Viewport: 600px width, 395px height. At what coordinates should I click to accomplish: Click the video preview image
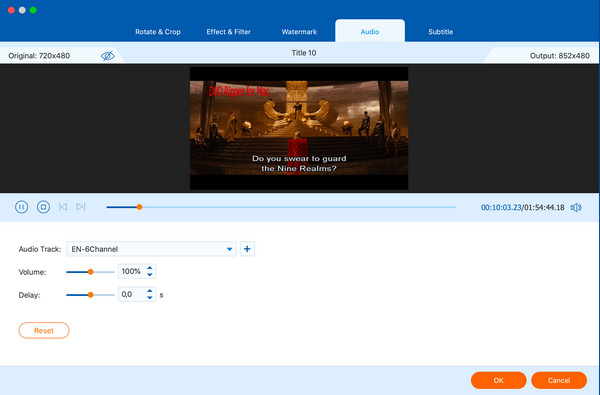click(299, 128)
